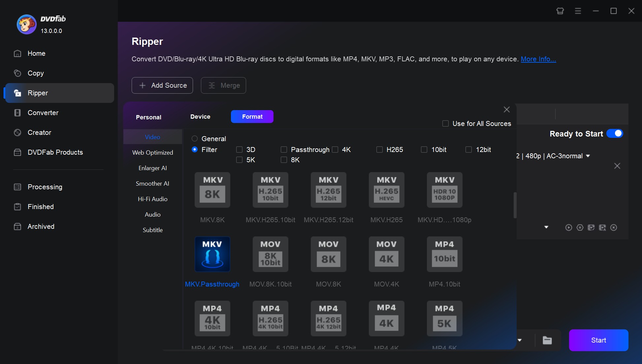Toggle the Ready to Start switch
The height and width of the screenshot is (364, 642).
[x=615, y=134]
